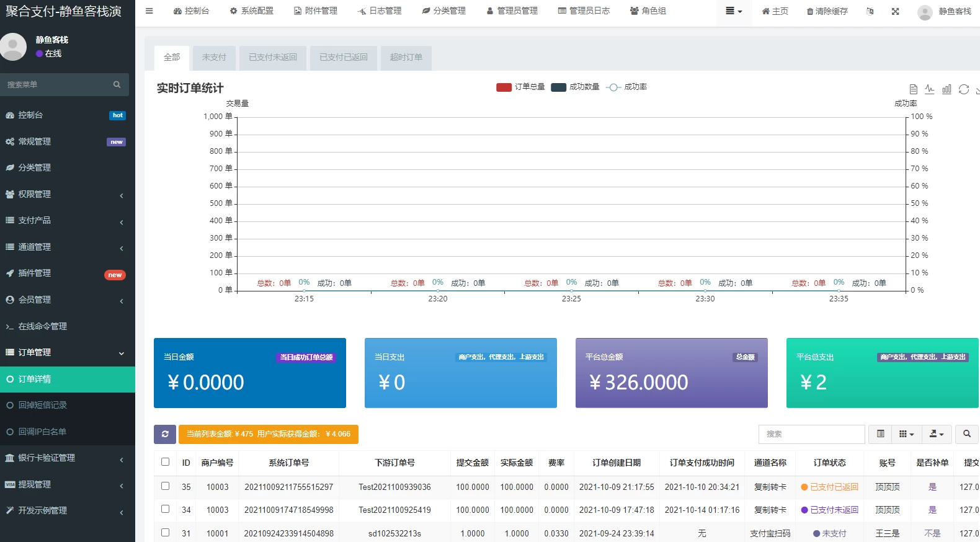Open 系统配置 in the top menu

click(x=251, y=11)
